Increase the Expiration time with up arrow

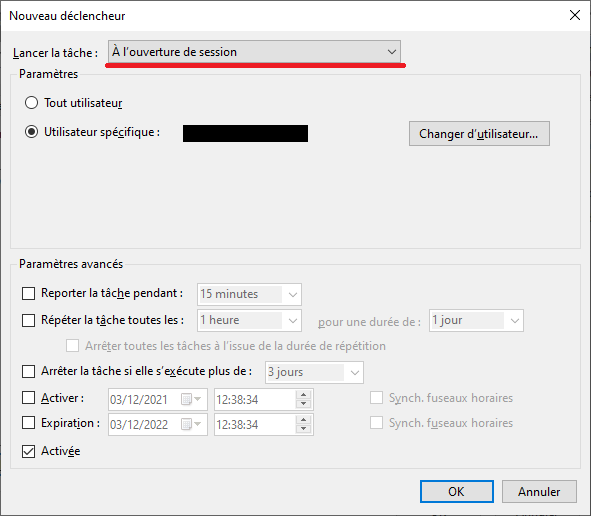click(x=303, y=420)
